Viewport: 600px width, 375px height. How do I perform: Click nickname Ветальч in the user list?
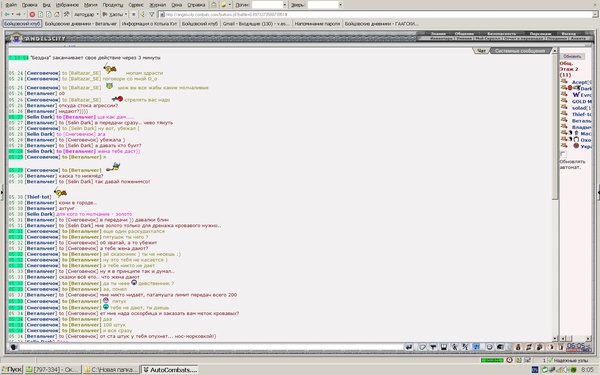581,121
